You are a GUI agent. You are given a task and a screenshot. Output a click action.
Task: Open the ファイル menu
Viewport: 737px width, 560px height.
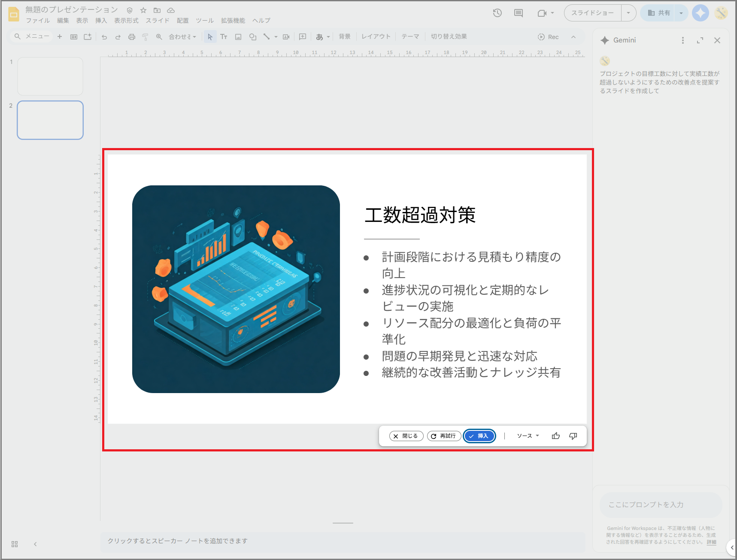(38, 21)
